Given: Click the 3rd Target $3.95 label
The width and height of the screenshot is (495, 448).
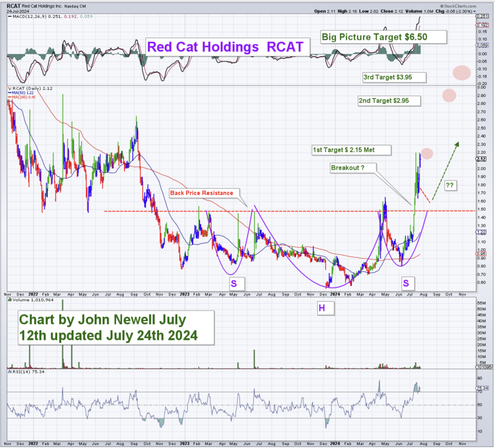Looking at the screenshot, I should [395, 77].
